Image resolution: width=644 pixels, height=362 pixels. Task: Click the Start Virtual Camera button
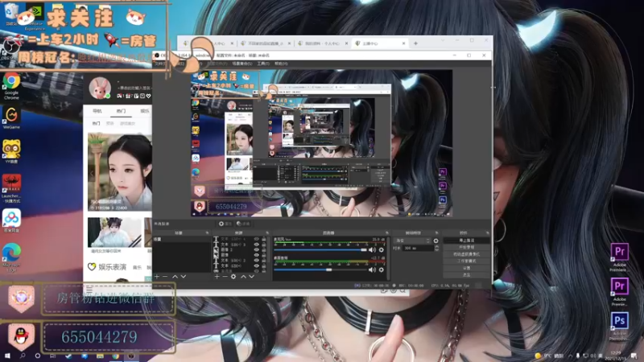tap(467, 254)
